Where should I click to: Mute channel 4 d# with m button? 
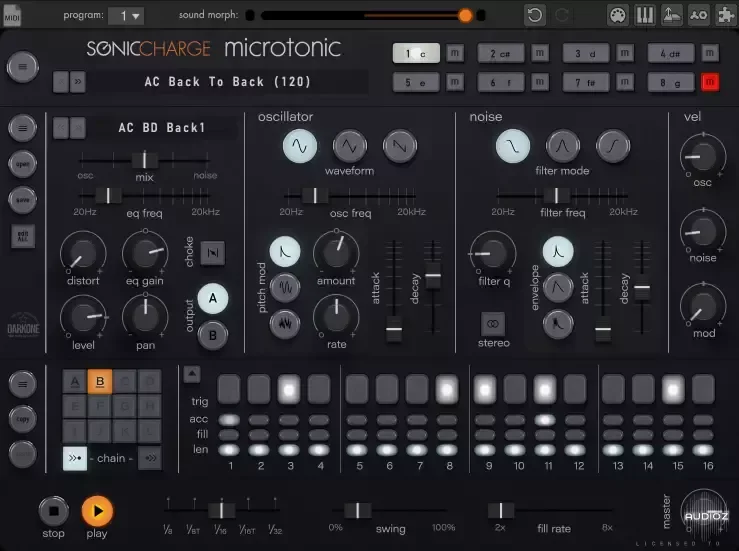coord(710,53)
